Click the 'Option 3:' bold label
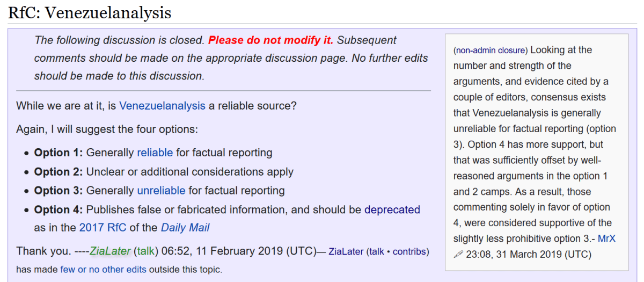The width and height of the screenshot is (644, 282). pos(58,191)
